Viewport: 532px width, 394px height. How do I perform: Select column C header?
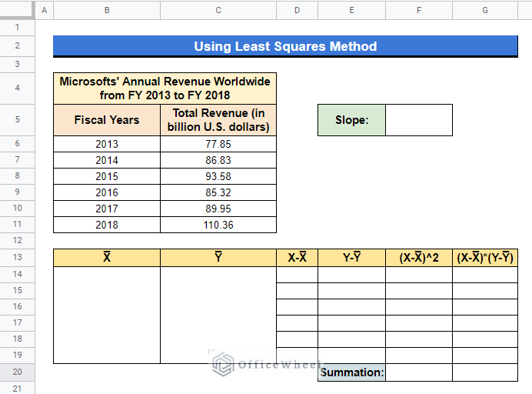(x=218, y=10)
